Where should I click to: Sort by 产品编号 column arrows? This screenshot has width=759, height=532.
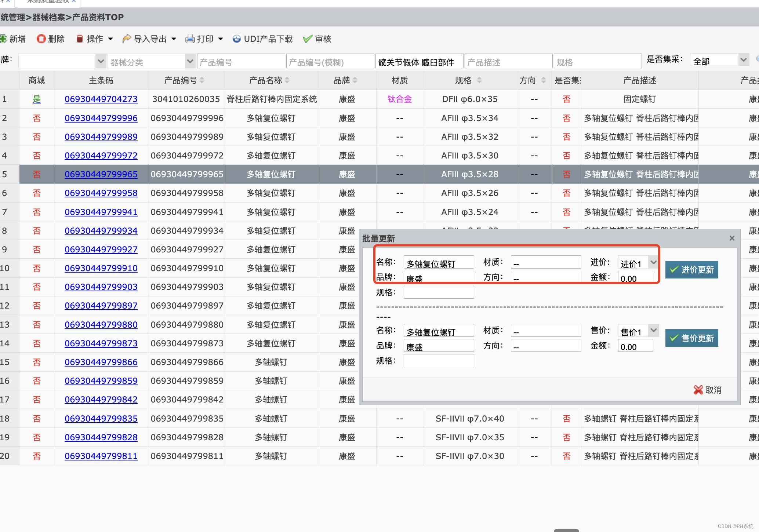(202, 80)
